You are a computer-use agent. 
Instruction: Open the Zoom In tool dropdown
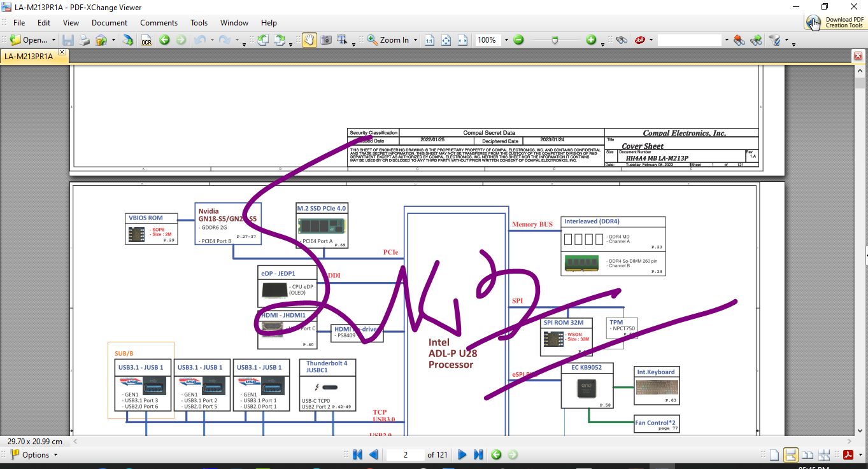point(415,40)
